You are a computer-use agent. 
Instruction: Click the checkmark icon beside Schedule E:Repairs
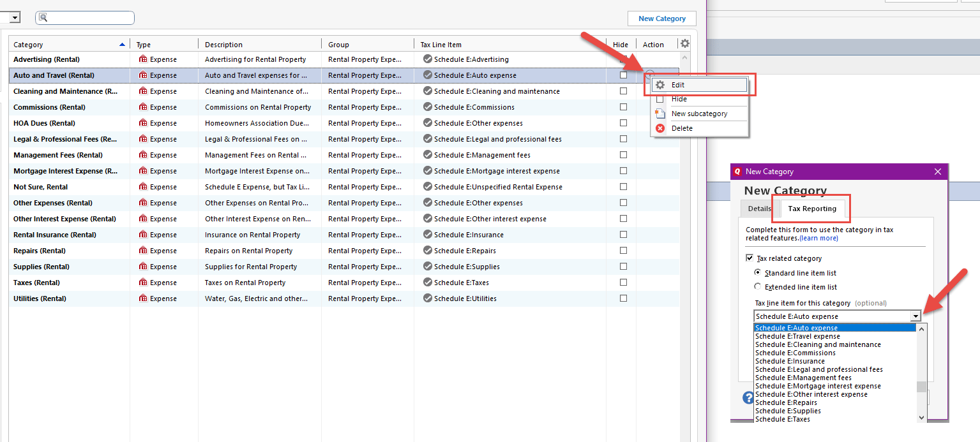(427, 251)
